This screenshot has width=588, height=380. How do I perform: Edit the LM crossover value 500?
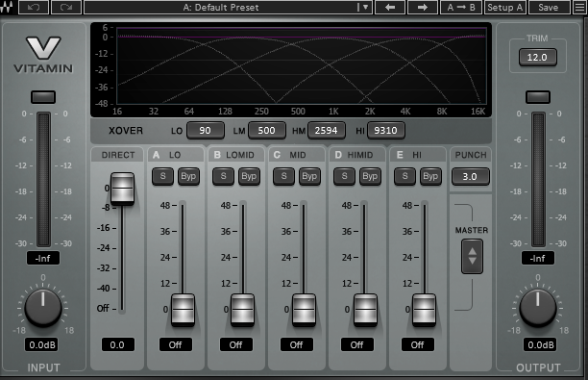point(267,130)
